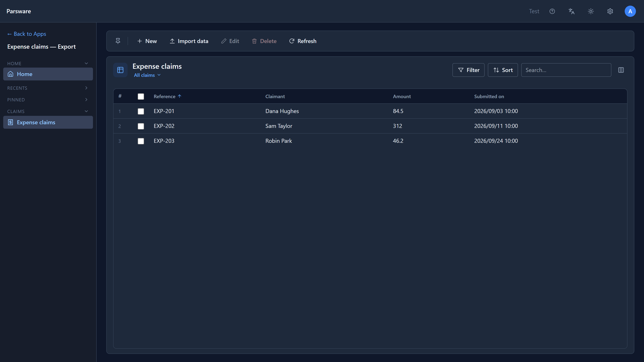This screenshot has width=644, height=362.
Task: Click Import data button
Action: point(189,41)
